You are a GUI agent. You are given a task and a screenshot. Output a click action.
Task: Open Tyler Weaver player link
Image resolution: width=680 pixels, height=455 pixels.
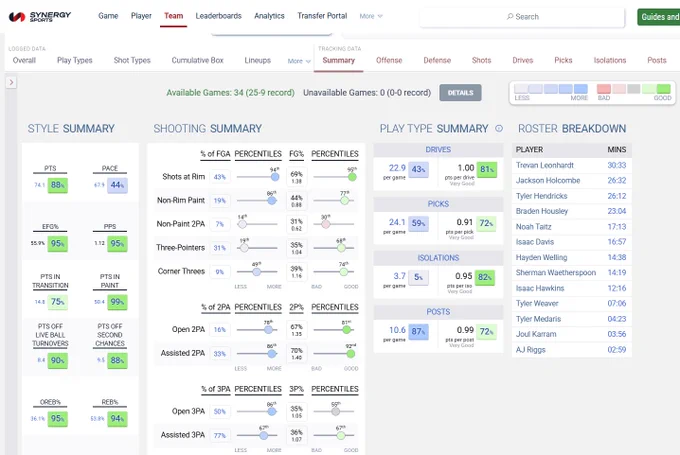[537, 304]
